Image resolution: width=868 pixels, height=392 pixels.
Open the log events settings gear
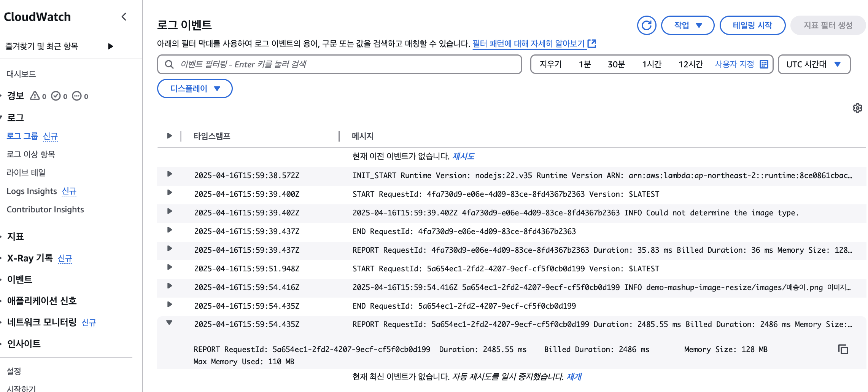tap(857, 108)
